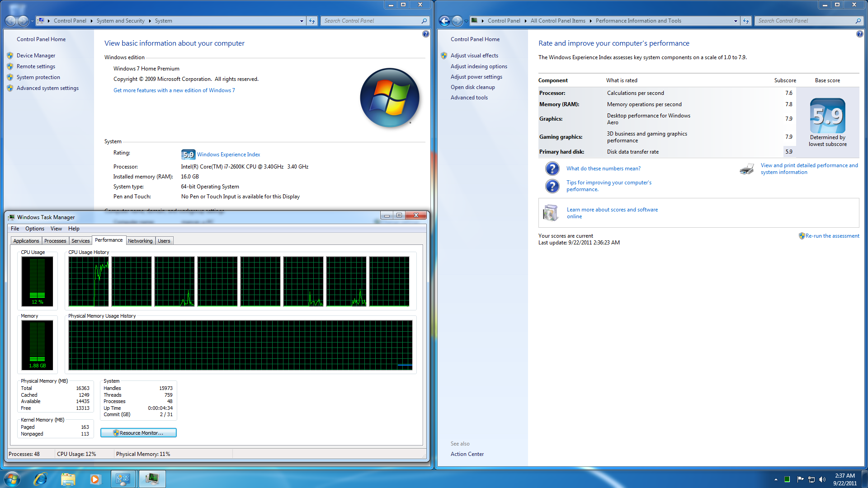Open Windows Start button

click(12, 479)
